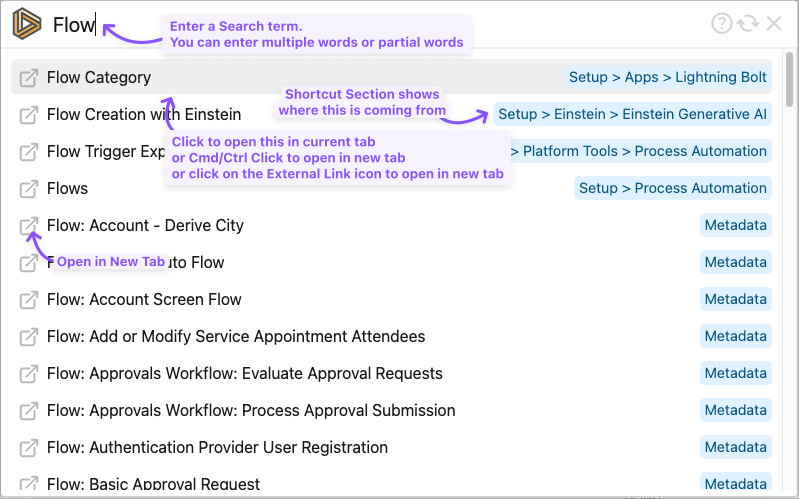Click the refresh icon in header
Screen dimensions: 799x499
pos(747,24)
